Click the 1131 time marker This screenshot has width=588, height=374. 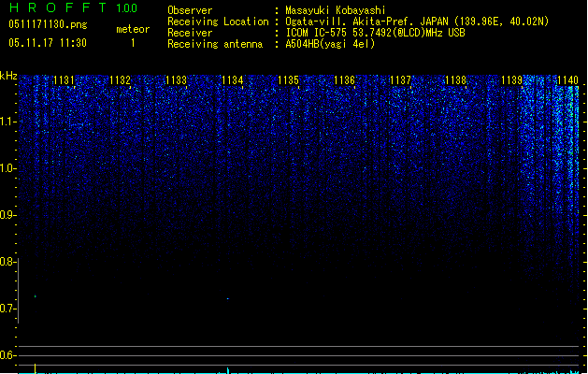64,80
